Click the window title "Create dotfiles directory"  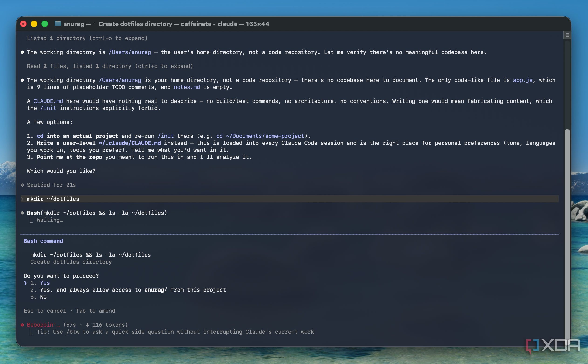[135, 24]
